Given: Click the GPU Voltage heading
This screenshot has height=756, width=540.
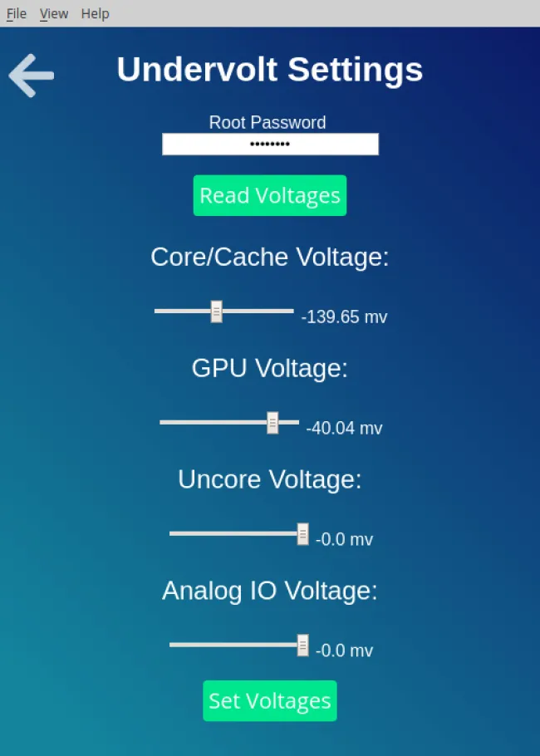Looking at the screenshot, I should click(270, 368).
